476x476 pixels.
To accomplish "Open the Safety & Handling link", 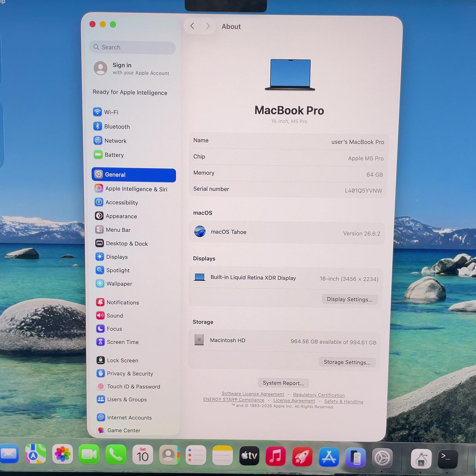I will 344,401.
